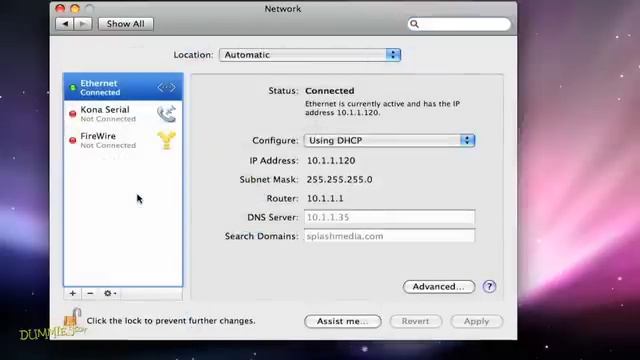The width and height of the screenshot is (640, 360).
Task: Click the Assist me button
Action: coord(343,321)
